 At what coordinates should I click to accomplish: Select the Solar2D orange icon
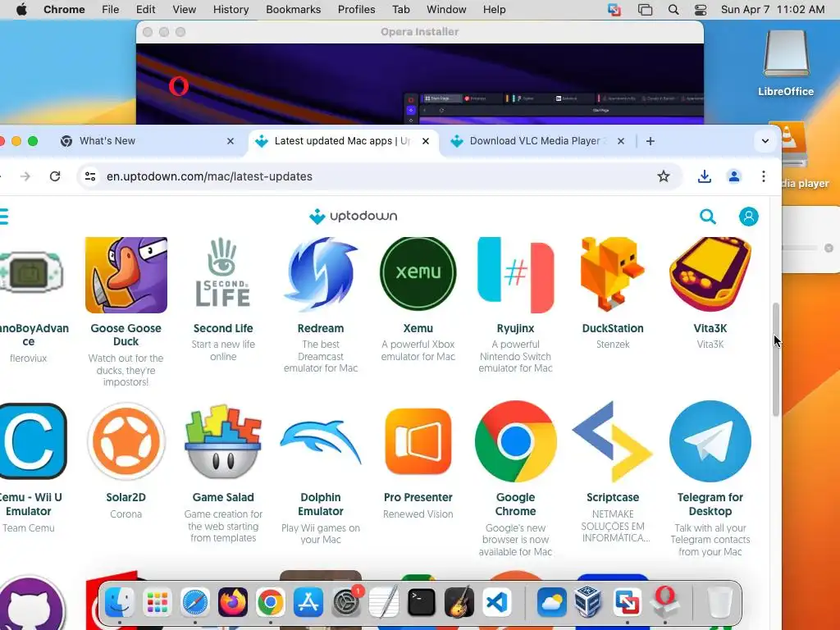click(x=126, y=441)
